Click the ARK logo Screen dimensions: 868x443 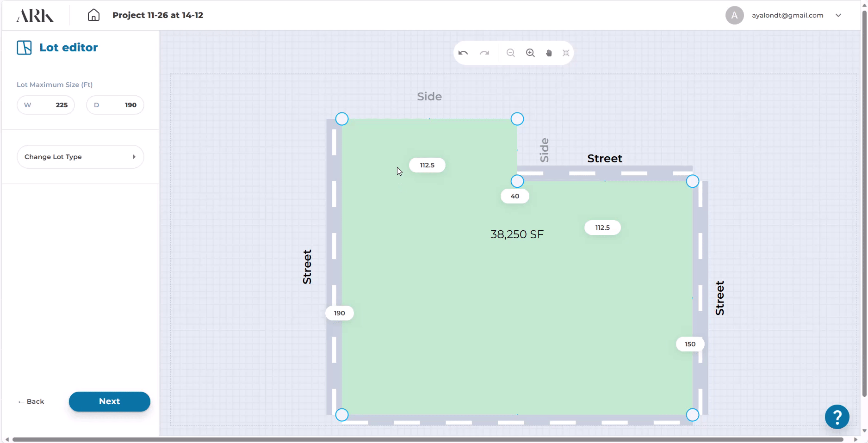coord(35,16)
